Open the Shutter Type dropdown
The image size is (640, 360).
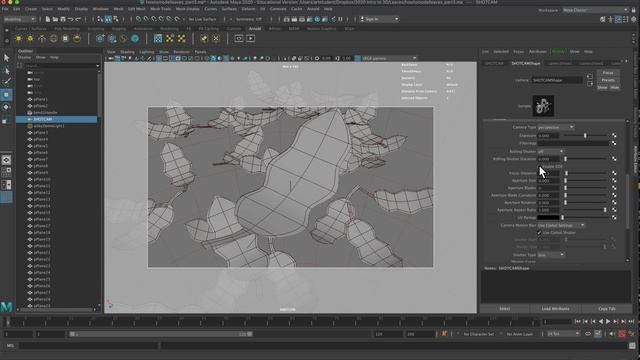point(551,255)
